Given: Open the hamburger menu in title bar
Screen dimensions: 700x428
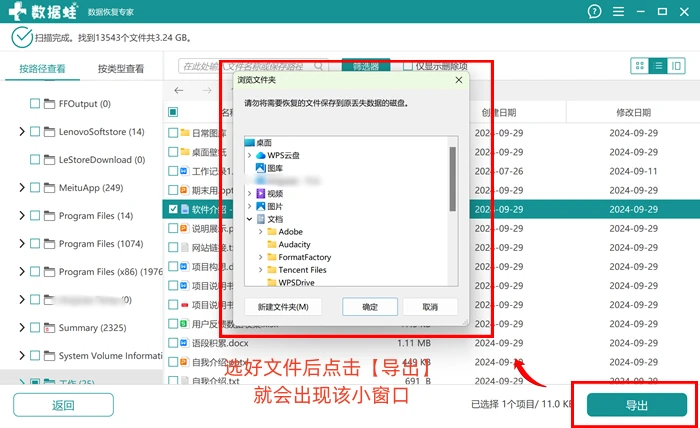Looking at the screenshot, I should (618, 12).
